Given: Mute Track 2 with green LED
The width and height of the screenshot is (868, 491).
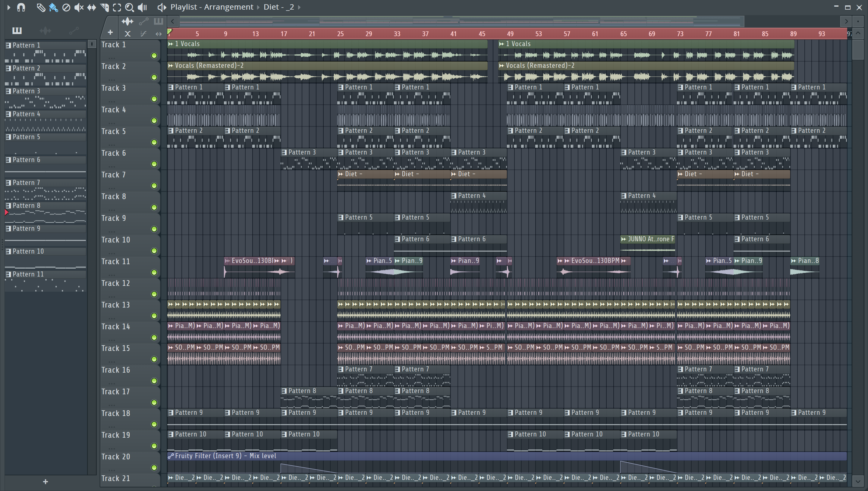Looking at the screenshot, I should click(x=154, y=77).
